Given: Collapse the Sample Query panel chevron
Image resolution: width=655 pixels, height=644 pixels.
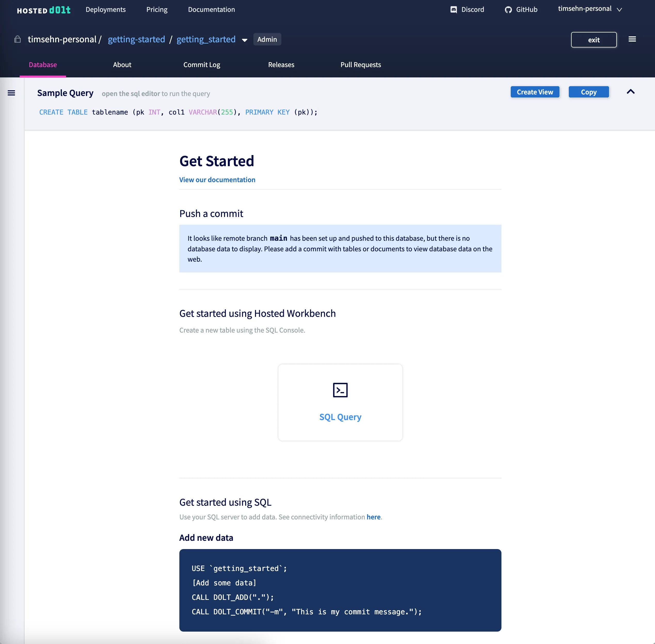Looking at the screenshot, I should pyautogui.click(x=631, y=92).
